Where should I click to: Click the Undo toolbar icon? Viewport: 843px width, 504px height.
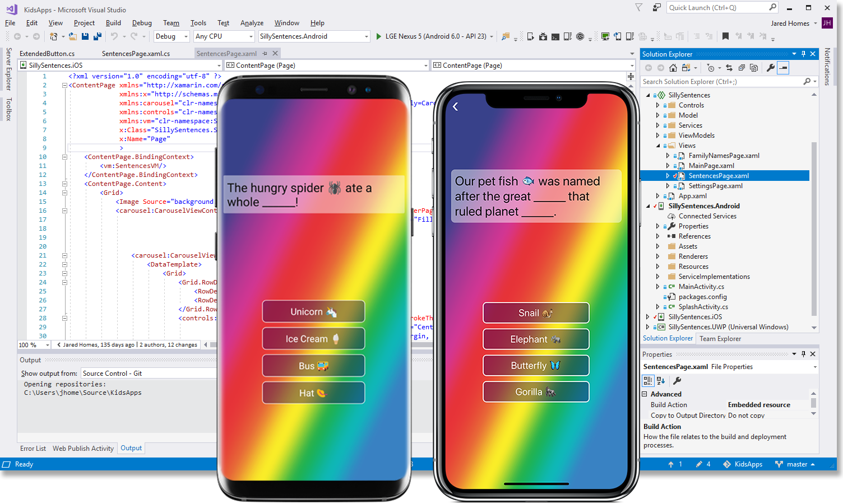pyautogui.click(x=114, y=36)
